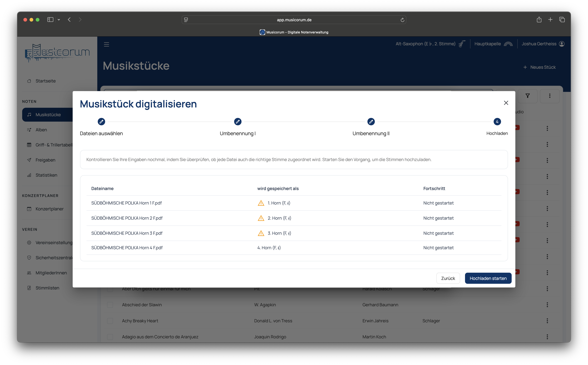
Task: Open the filter funnel icon
Action: (x=528, y=96)
